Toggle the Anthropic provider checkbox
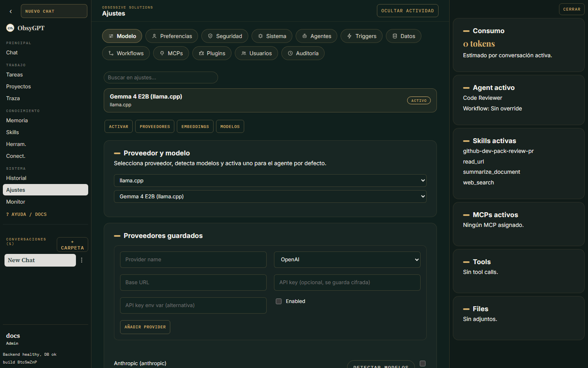This screenshot has width=588, height=368. [423, 364]
